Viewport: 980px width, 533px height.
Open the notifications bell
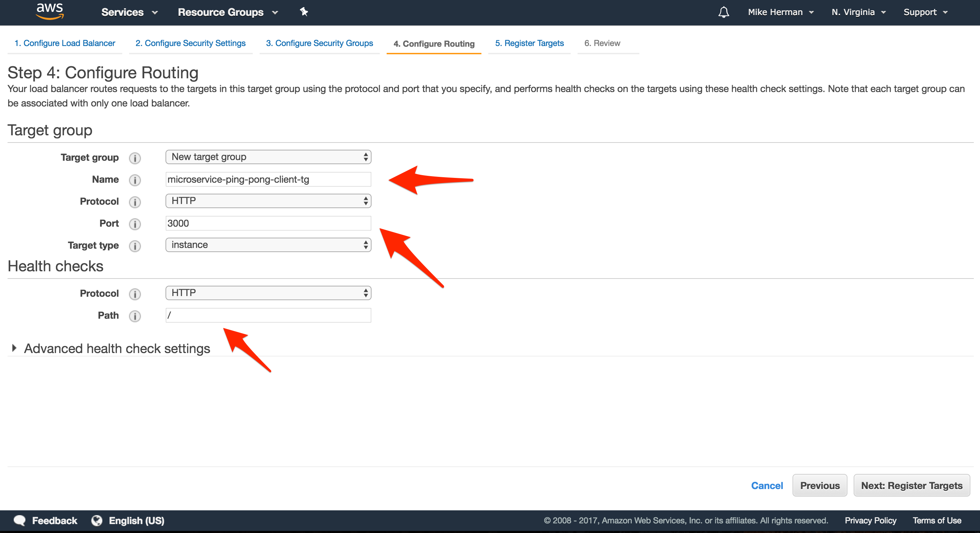click(x=723, y=12)
